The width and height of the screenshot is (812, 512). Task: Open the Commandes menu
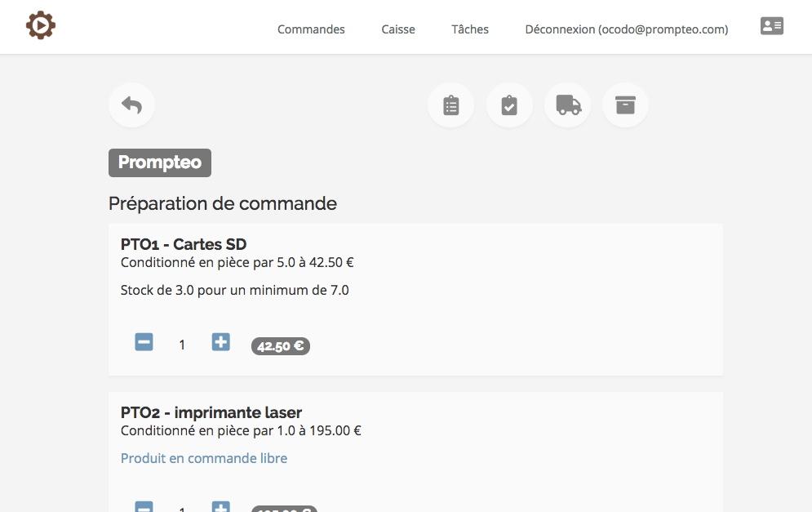coord(311,29)
